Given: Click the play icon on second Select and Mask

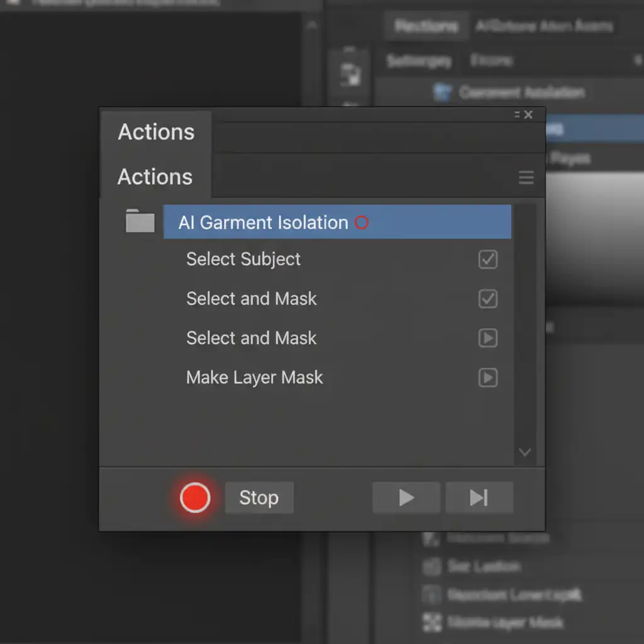Looking at the screenshot, I should click(x=488, y=338).
